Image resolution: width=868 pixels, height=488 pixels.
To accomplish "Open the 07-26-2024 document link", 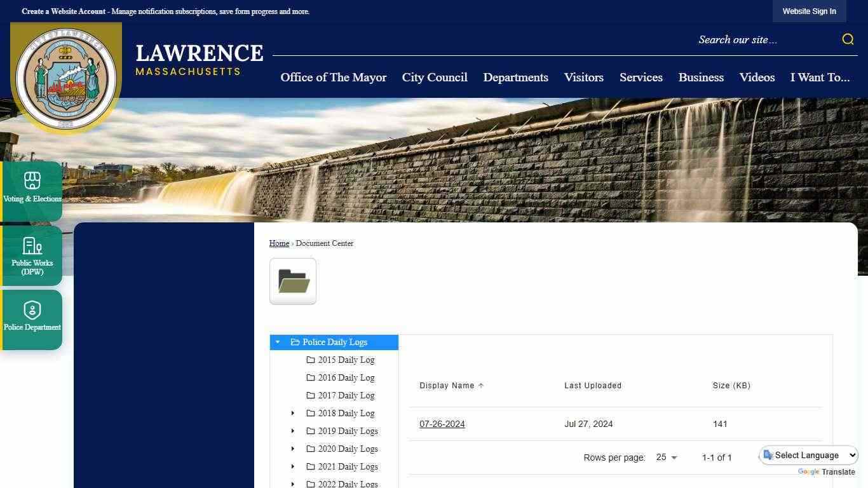I will pyautogui.click(x=442, y=424).
